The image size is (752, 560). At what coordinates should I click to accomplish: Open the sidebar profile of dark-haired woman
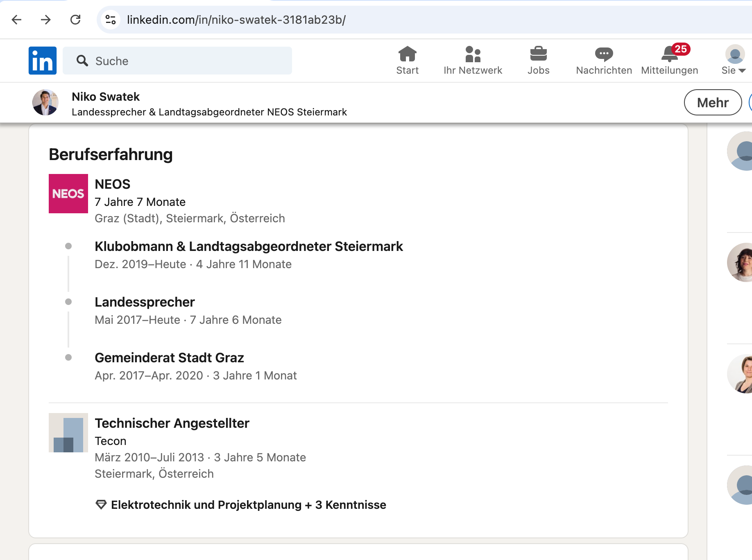click(740, 262)
